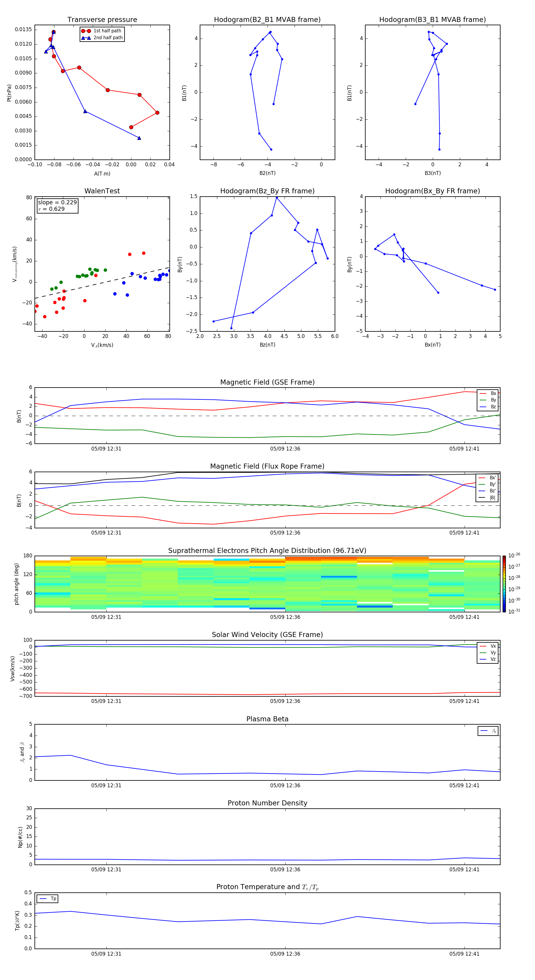Click the Bx entry in GSE field legend
Image resolution: width=535 pixels, height=980 pixels.
coord(488,393)
